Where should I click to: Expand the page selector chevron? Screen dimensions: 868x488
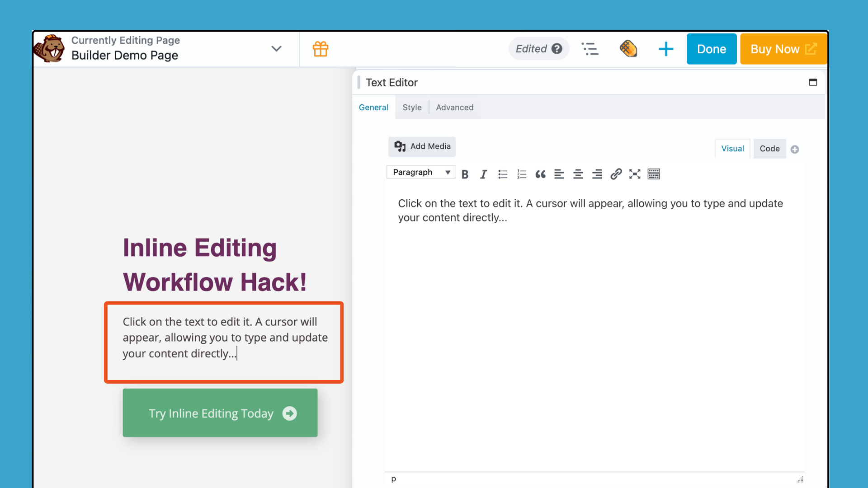coord(276,49)
